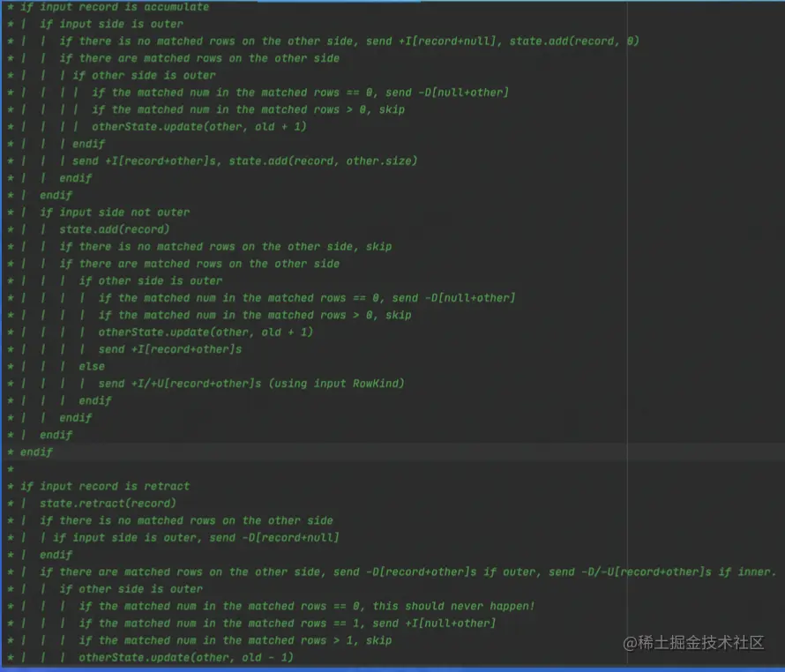This screenshot has height=672, width=785.
Task: Click 'if there is no matched rows on the other side, skip'
Action: 225,246
